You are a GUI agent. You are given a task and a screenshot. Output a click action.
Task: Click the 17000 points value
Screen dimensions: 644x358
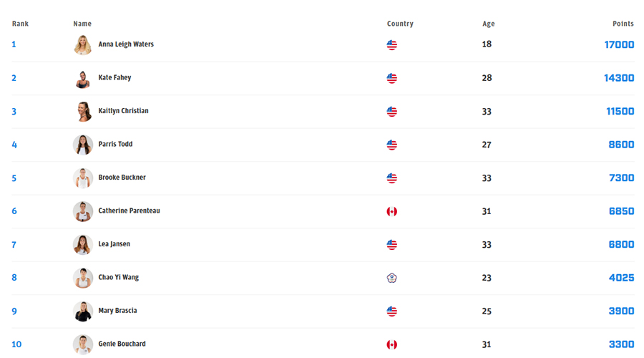pos(619,44)
